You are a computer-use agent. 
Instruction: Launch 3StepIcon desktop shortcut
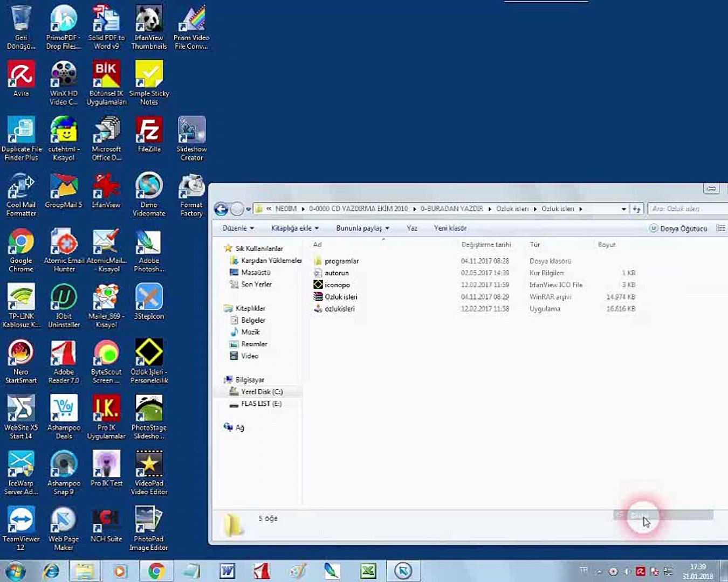tap(149, 302)
